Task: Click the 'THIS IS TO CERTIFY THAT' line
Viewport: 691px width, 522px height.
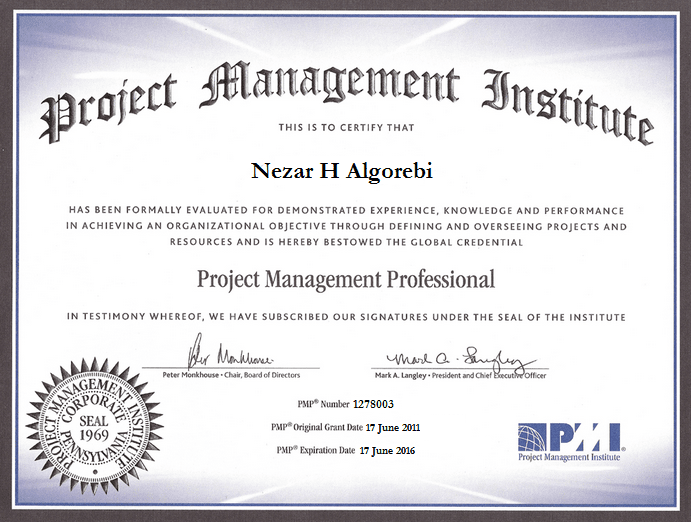Action: point(346,128)
